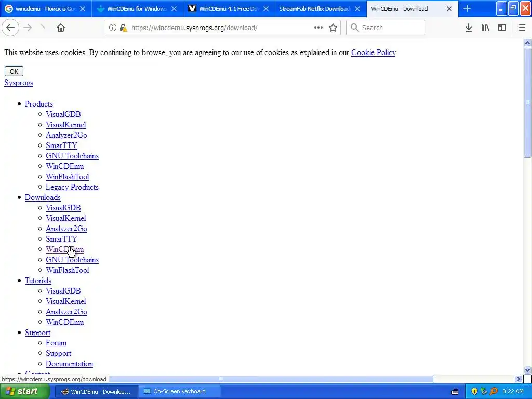532x399 pixels.
Task: Open VisualGDB under Products
Action: pos(63,114)
